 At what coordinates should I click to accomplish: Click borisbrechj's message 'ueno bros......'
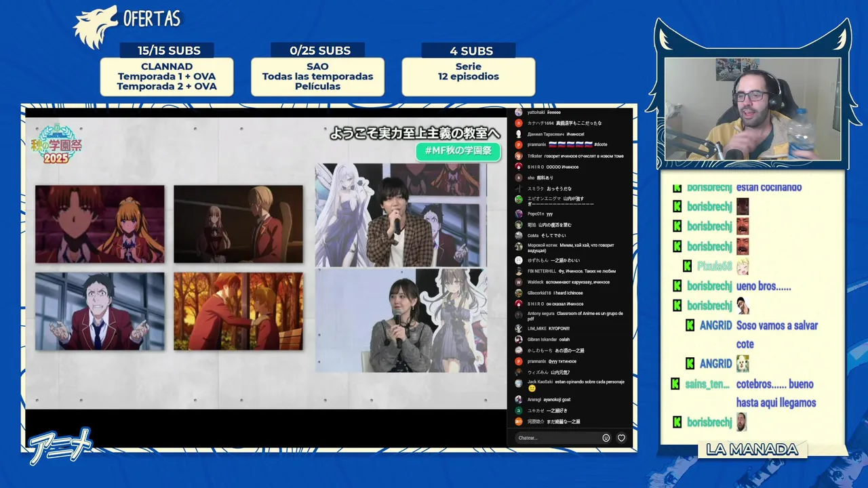(x=764, y=286)
